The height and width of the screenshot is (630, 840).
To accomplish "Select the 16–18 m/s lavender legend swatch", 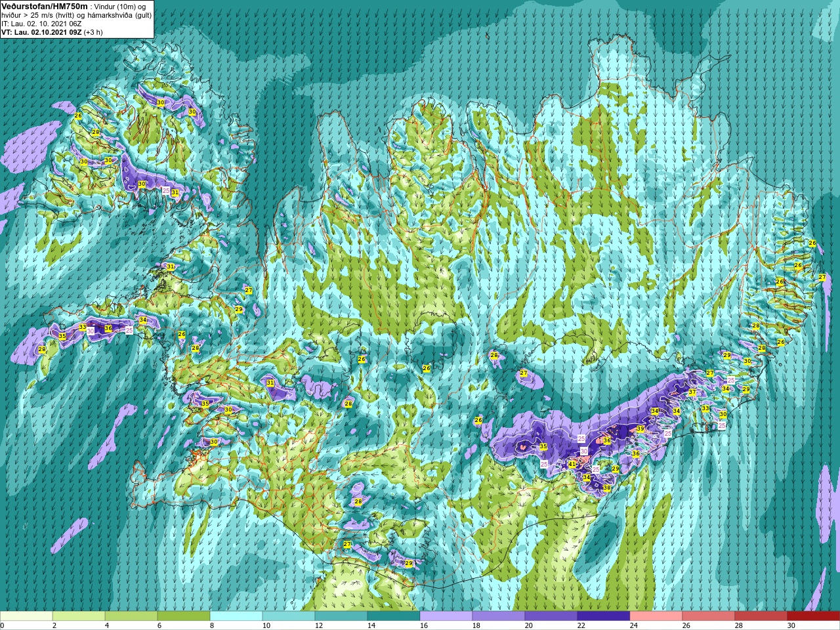I will click(x=446, y=616).
